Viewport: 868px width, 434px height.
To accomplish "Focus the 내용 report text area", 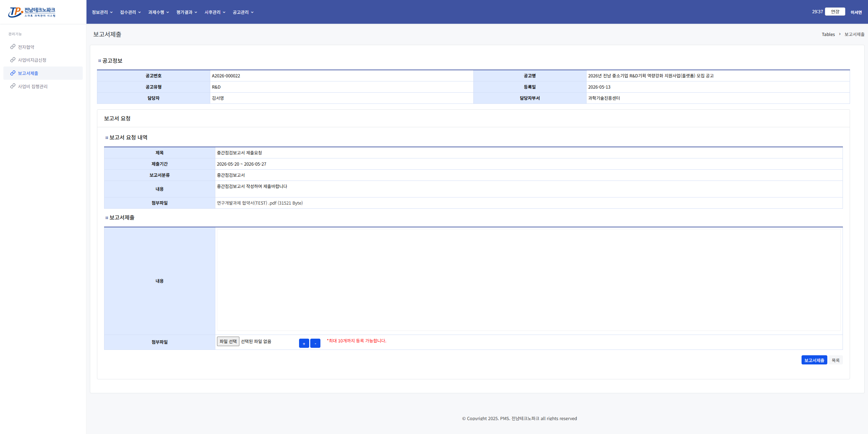I will tap(529, 280).
